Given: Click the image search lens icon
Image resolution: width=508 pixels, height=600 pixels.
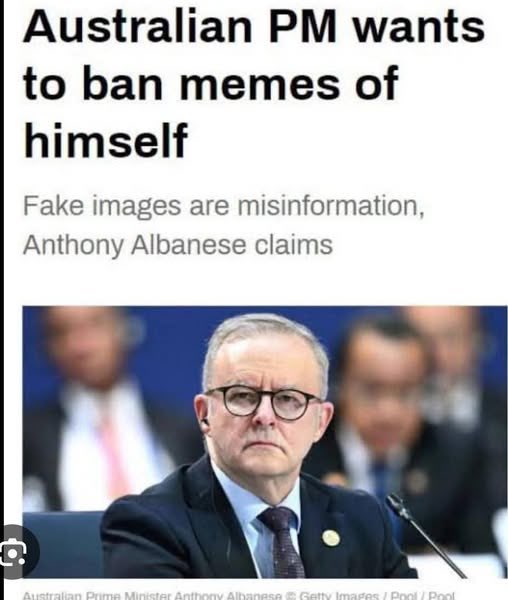Looking at the screenshot, I should tap(15, 553).
